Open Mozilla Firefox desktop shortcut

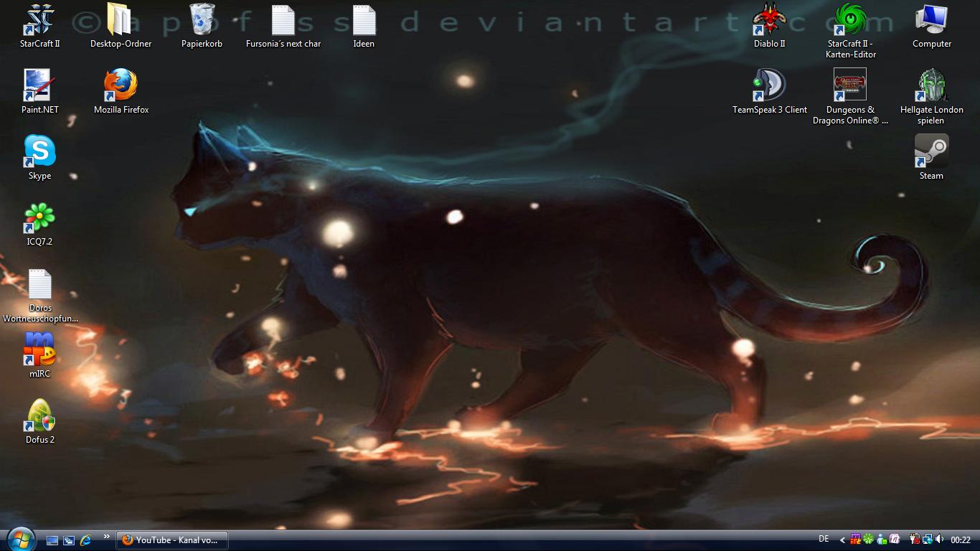(x=121, y=92)
